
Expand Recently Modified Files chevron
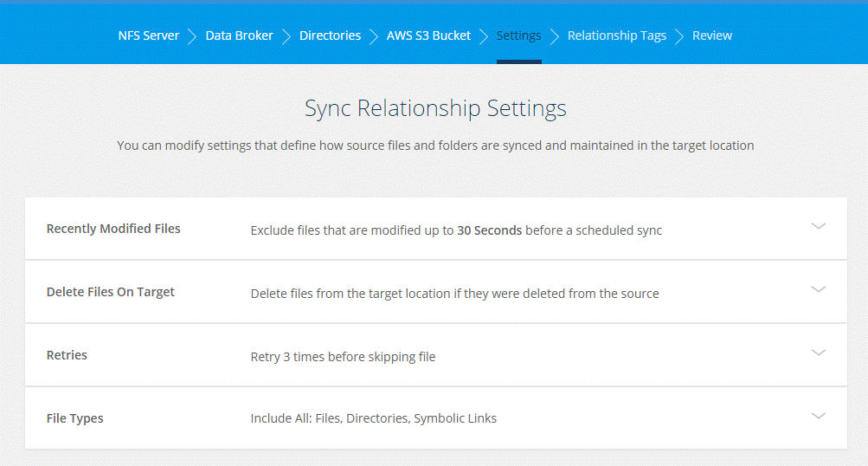818,226
